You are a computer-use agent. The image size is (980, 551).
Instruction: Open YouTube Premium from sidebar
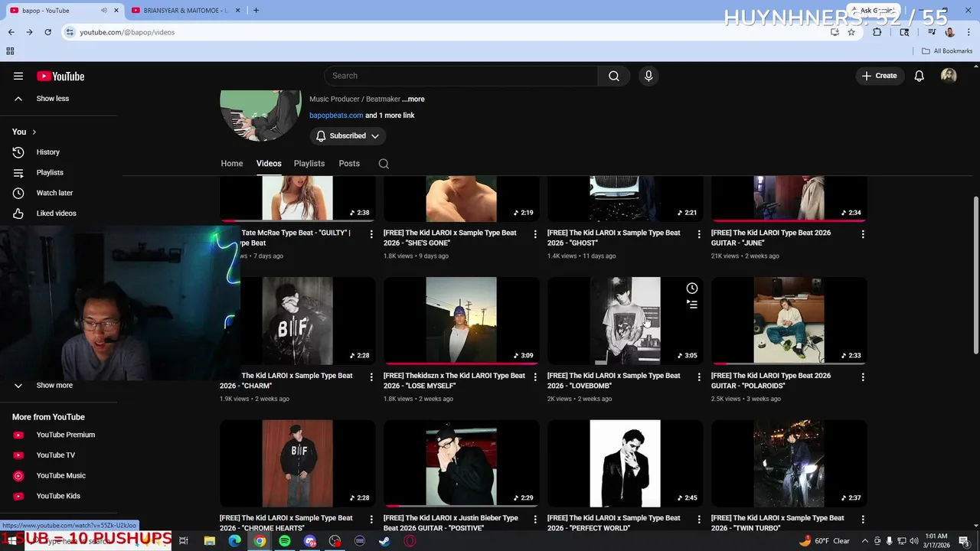tap(65, 435)
